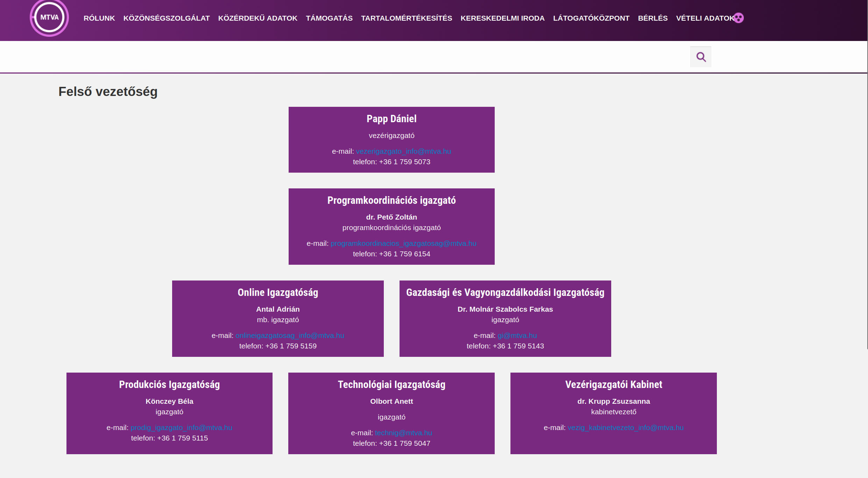Open prodig_igazgato_info@mtva.hu email link

click(181, 428)
